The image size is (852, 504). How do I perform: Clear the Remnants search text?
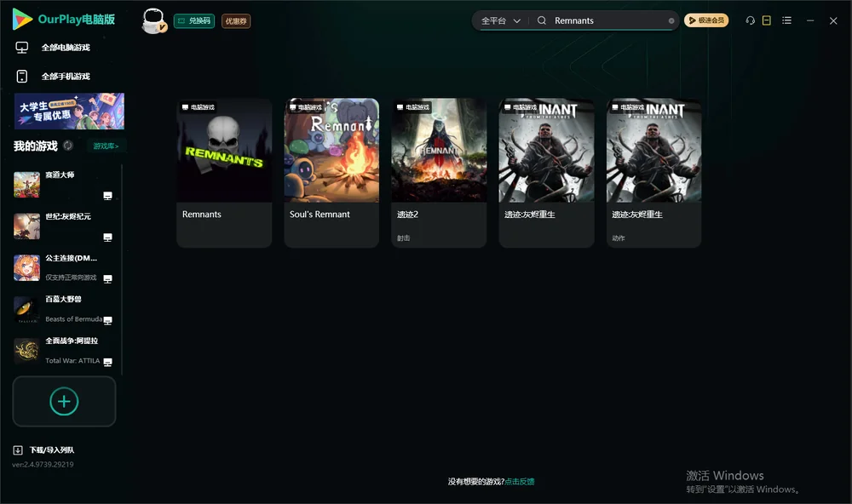coord(671,20)
